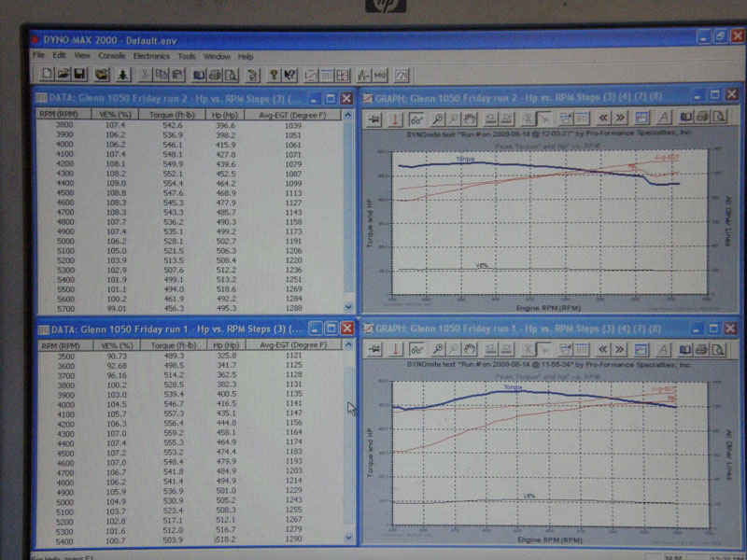747x560 pixels.
Task: Open the Window menu
Action: [217, 56]
